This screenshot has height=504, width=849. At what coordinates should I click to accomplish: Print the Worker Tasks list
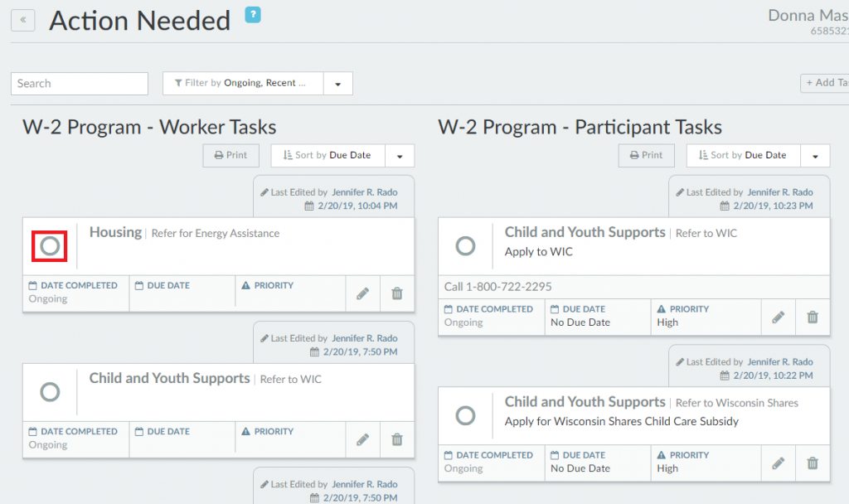coord(231,155)
